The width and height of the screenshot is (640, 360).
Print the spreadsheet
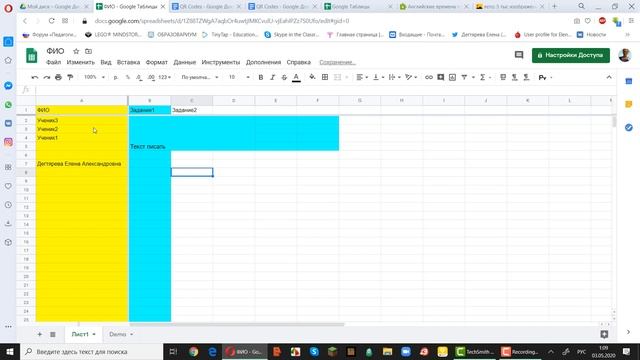58,77
